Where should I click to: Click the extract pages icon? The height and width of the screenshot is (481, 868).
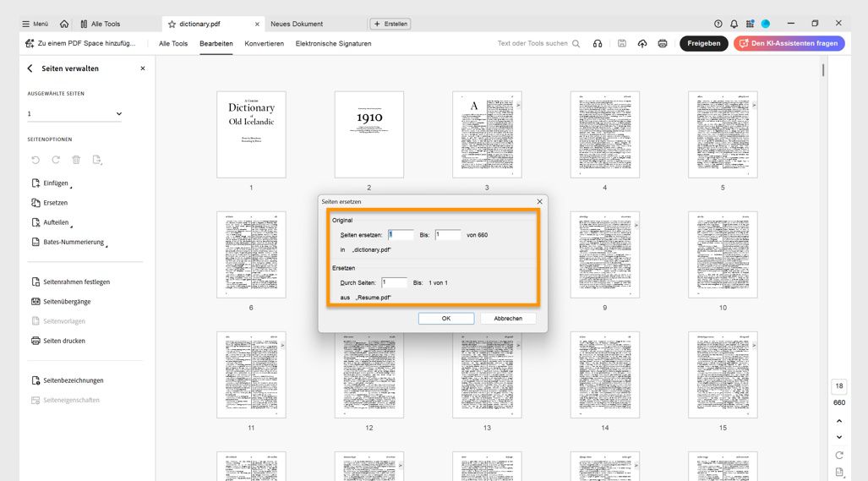click(x=97, y=160)
